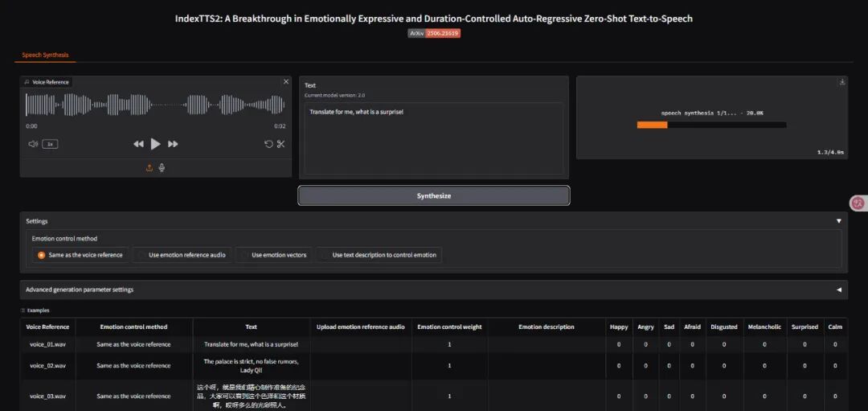Select 'Use text description to control emotion'
868x411 pixels.
[x=379, y=255]
